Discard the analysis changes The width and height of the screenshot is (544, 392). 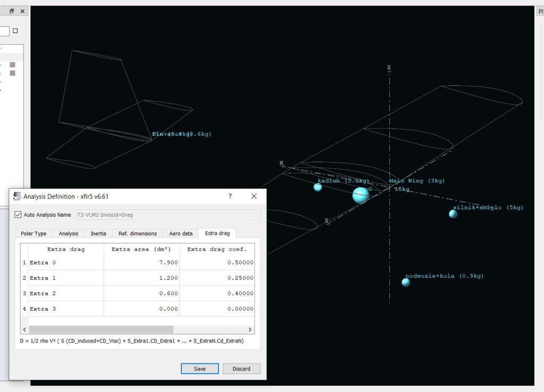[x=241, y=369]
